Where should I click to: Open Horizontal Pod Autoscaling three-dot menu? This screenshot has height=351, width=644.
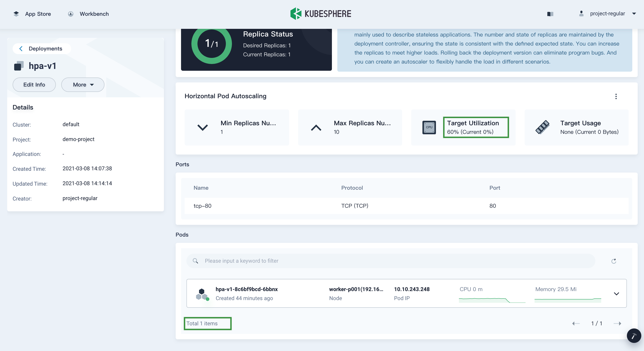point(616,96)
